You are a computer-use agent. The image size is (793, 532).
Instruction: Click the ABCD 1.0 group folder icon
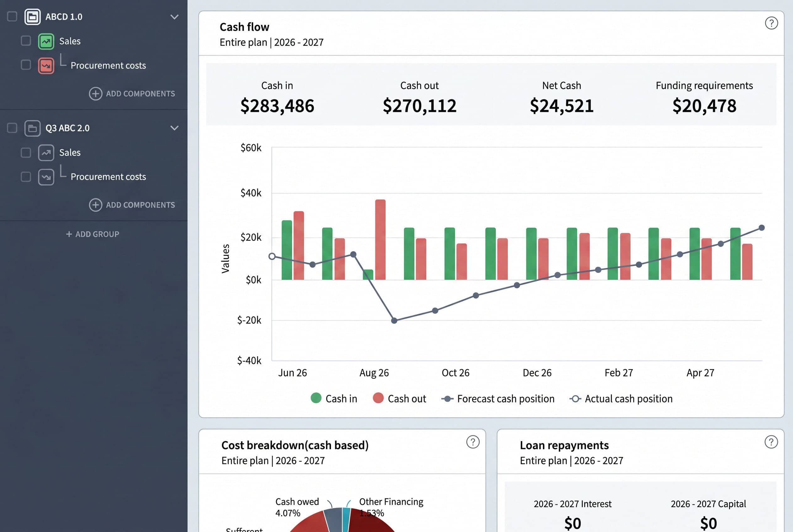[x=33, y=17]
